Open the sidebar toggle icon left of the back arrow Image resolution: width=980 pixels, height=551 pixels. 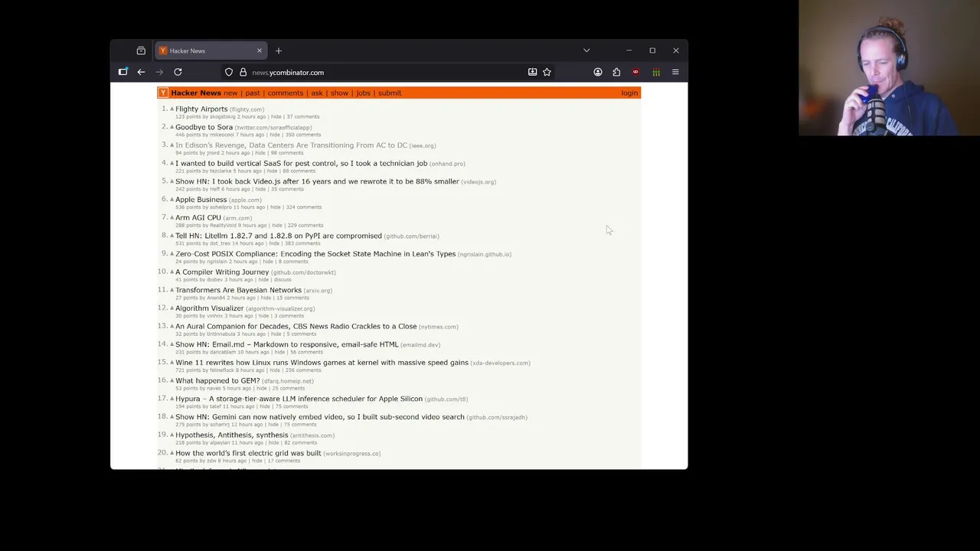[x=122, y=72]
